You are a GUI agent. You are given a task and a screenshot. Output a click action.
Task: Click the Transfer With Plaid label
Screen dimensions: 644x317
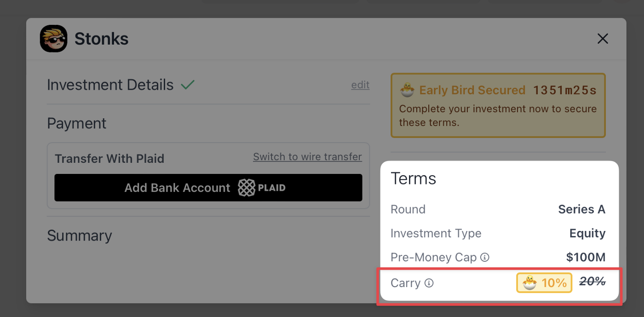pos(109,159)
